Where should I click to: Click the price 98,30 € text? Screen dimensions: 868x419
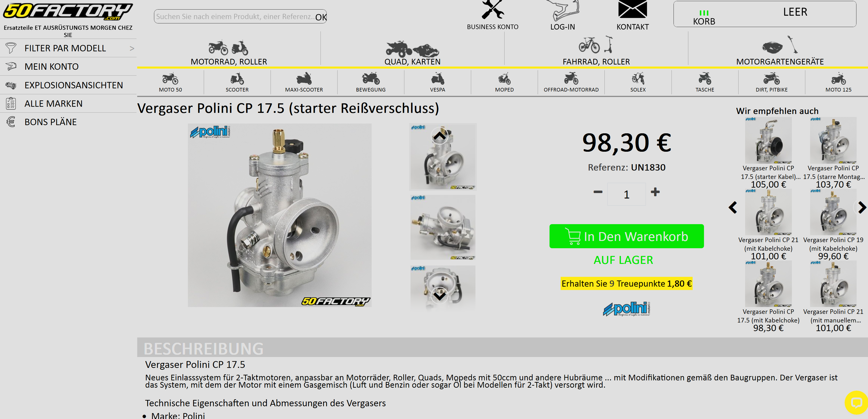pos(626,142)
